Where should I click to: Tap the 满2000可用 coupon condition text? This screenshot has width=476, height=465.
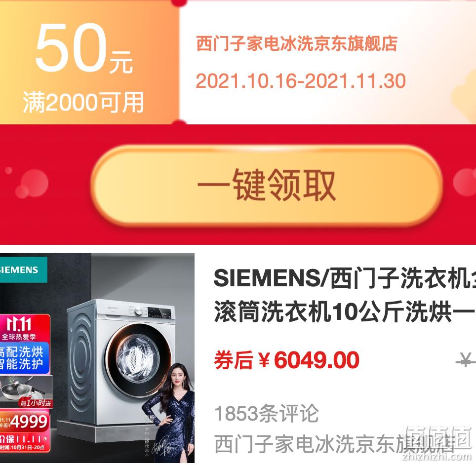(83, 103)
